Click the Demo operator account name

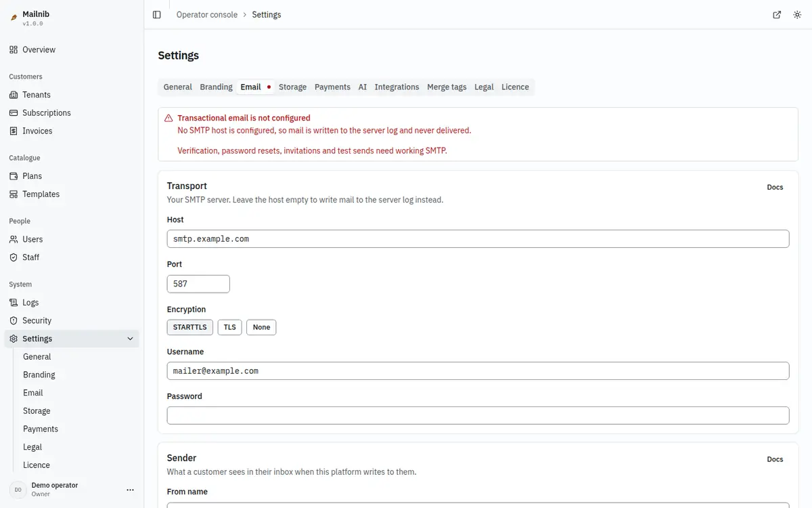point(55,485)
